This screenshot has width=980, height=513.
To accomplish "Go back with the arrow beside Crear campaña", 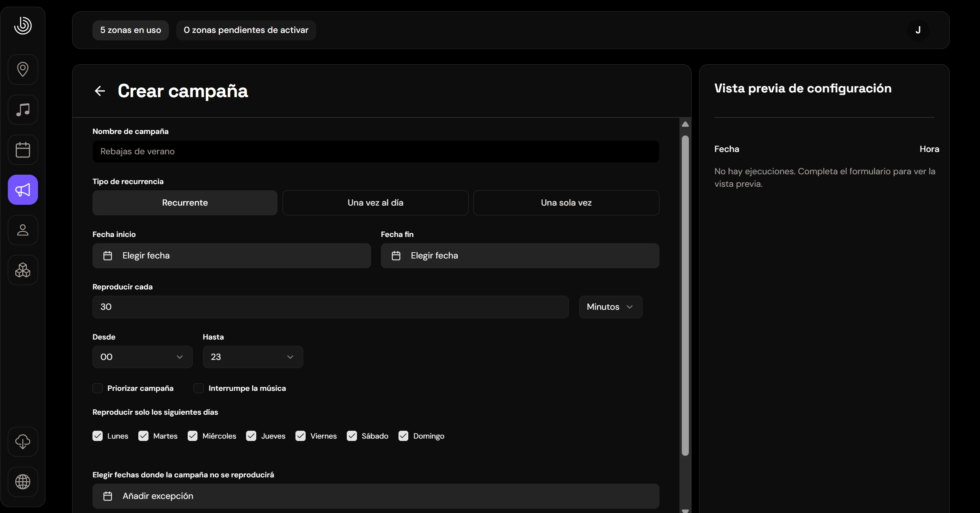I will point(100,91).
